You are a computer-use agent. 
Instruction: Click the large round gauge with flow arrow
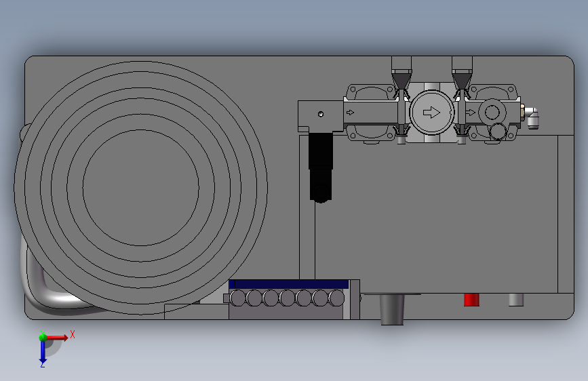[431, 112]
